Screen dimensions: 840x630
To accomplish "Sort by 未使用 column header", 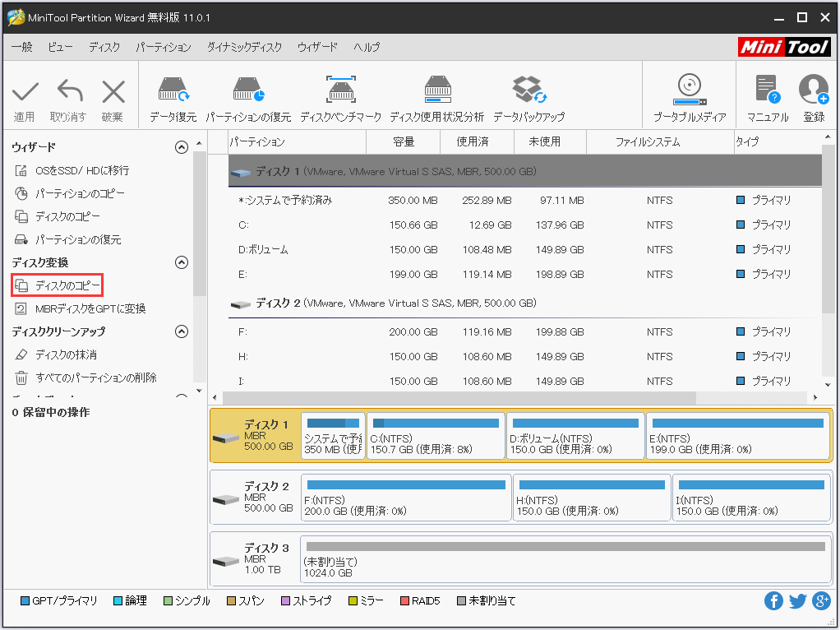I will 550,142.
